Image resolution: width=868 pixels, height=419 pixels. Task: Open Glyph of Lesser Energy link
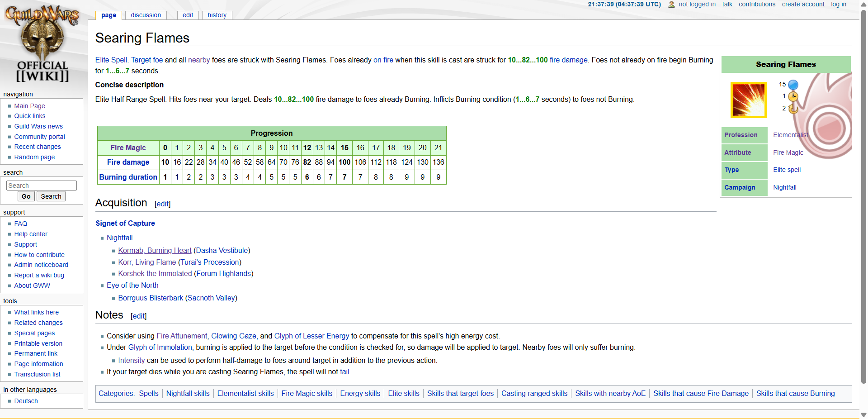(311, 336)
